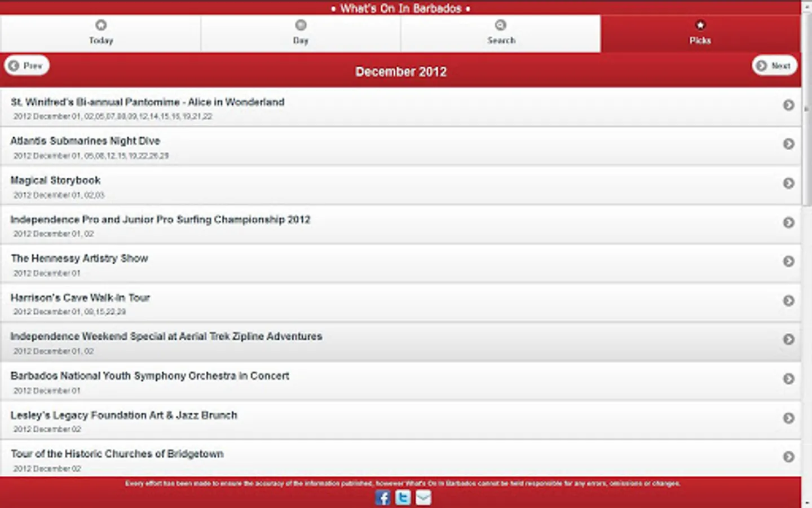This screenshot has height=508, width=812.
Task: Open Tour of the Historic Churches of Bridgetown
Action: 400,458
